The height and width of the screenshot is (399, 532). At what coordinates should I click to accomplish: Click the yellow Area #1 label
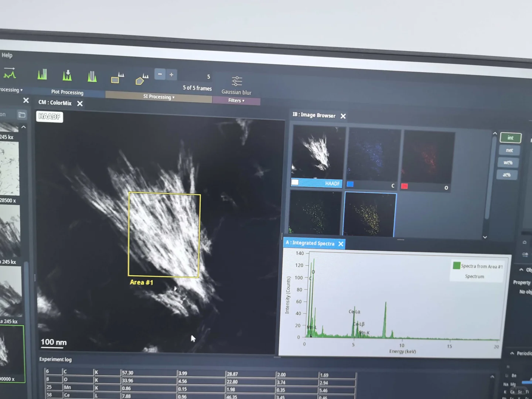[x=141, y=282]
